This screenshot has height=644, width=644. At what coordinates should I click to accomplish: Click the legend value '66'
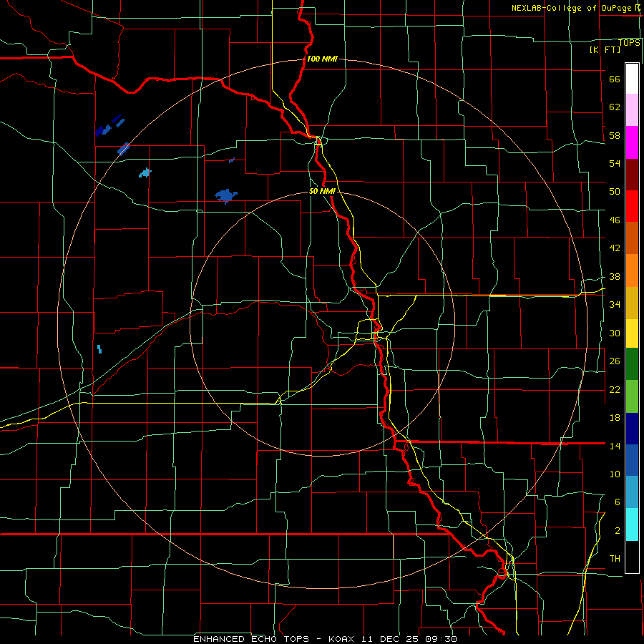click(x=615, y=79)
